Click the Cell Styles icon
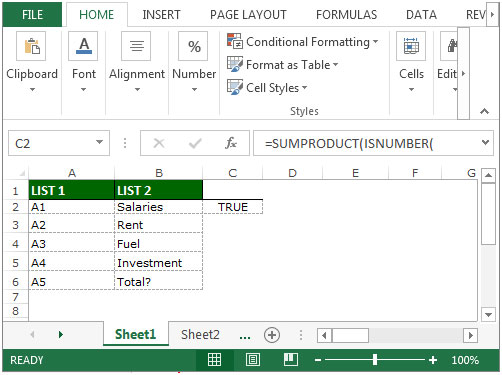 point(235,87)
